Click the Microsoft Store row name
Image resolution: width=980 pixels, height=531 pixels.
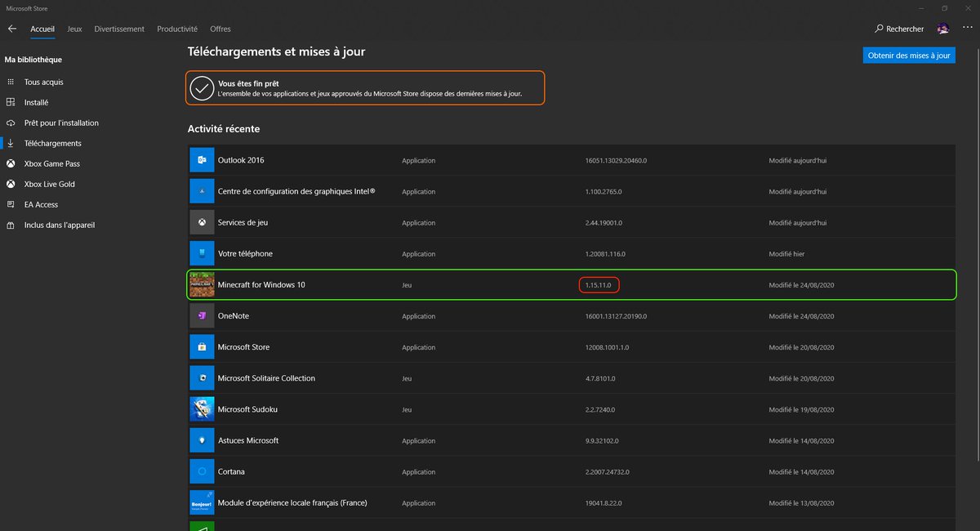click(243, 346)
